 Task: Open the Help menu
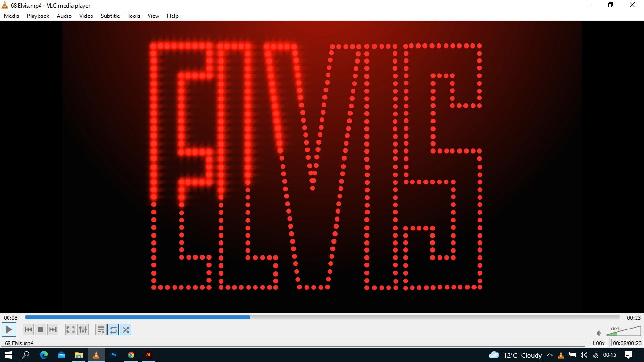pyautogui.click(x=173, y=16)
